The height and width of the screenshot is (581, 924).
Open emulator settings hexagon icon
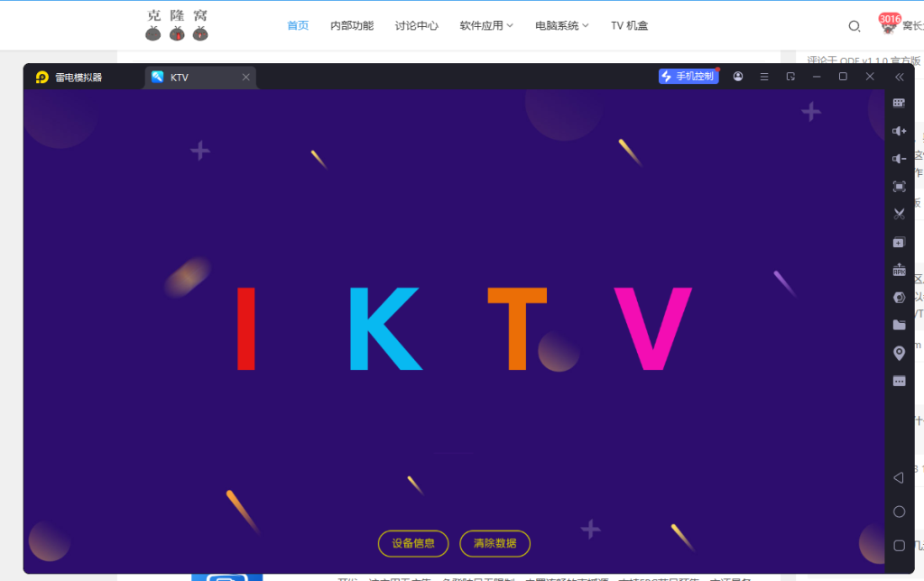coord(899,298)
